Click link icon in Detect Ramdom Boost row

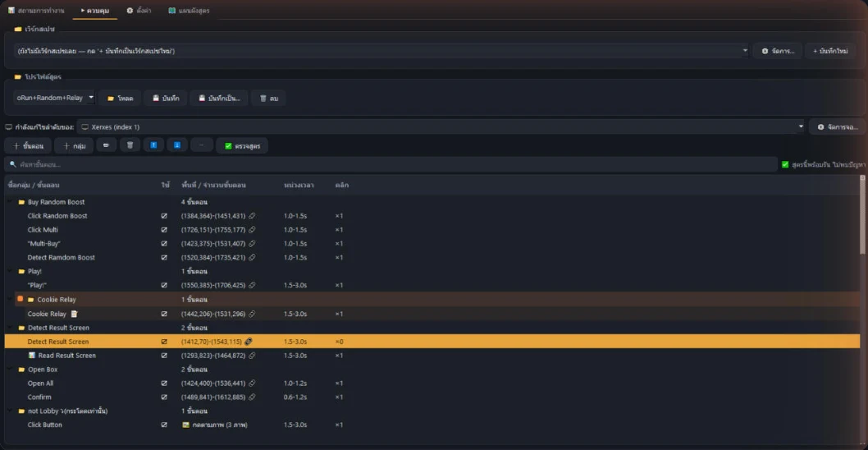pos(252,257)
